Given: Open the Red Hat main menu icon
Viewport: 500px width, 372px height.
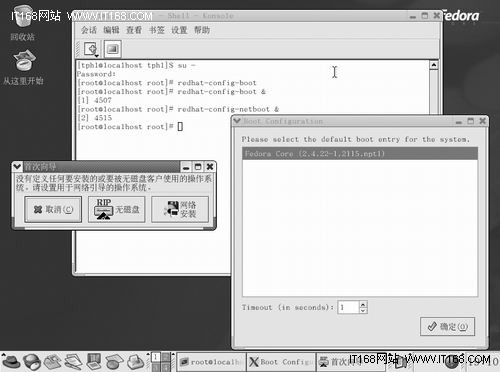Looking at the screenshot, I should [11, 362].
